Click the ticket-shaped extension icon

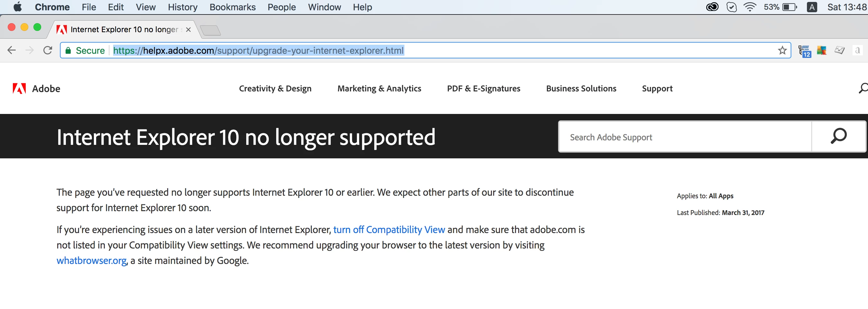[x=839, y=50]
